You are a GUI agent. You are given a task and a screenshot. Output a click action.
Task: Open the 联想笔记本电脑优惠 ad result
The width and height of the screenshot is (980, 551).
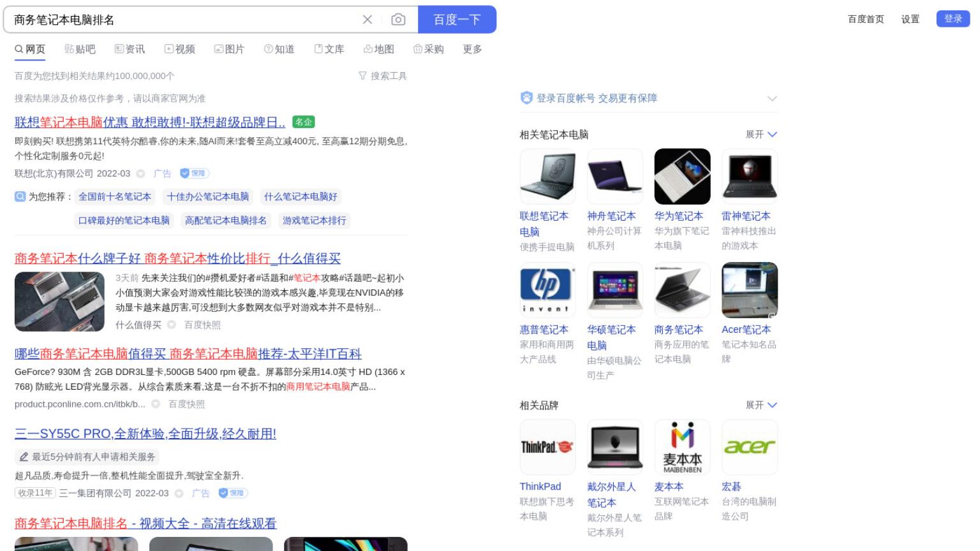click(150, 122)
